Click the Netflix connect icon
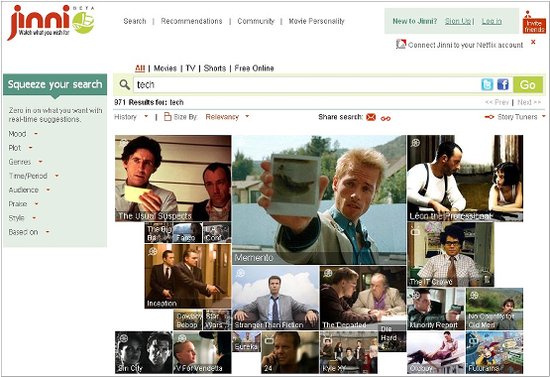 [x=401, y=44]
